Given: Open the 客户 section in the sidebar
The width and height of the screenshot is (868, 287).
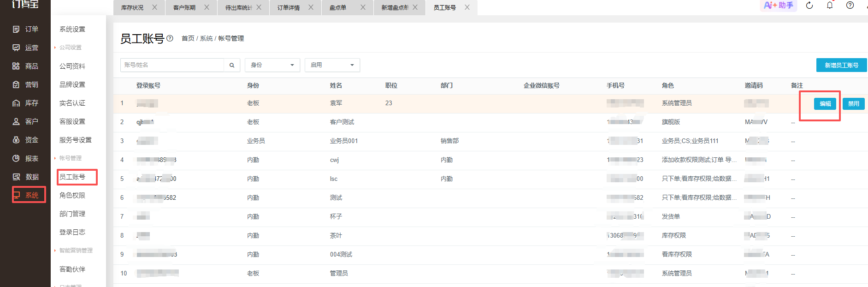Looking at the screenshot, I should [25, 121].
